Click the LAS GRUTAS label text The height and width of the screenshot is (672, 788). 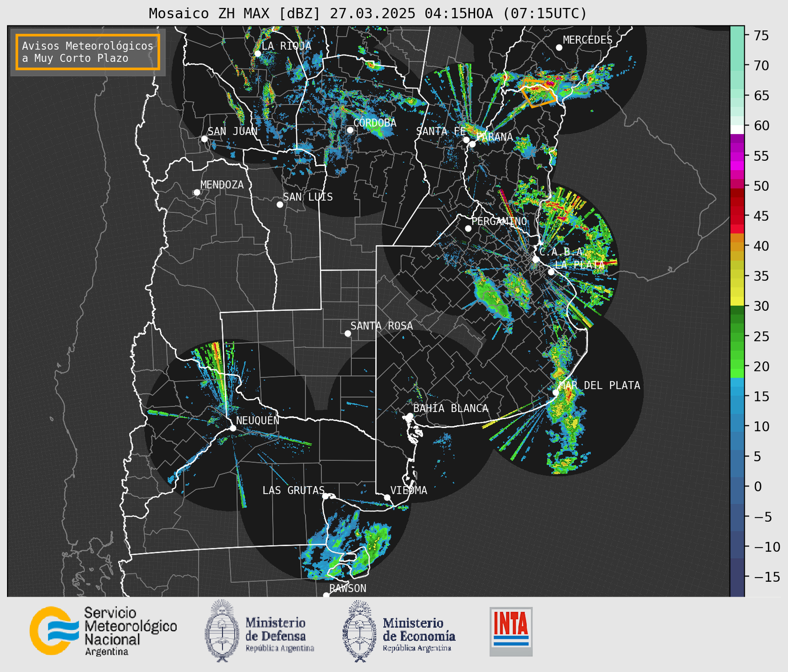293,490
